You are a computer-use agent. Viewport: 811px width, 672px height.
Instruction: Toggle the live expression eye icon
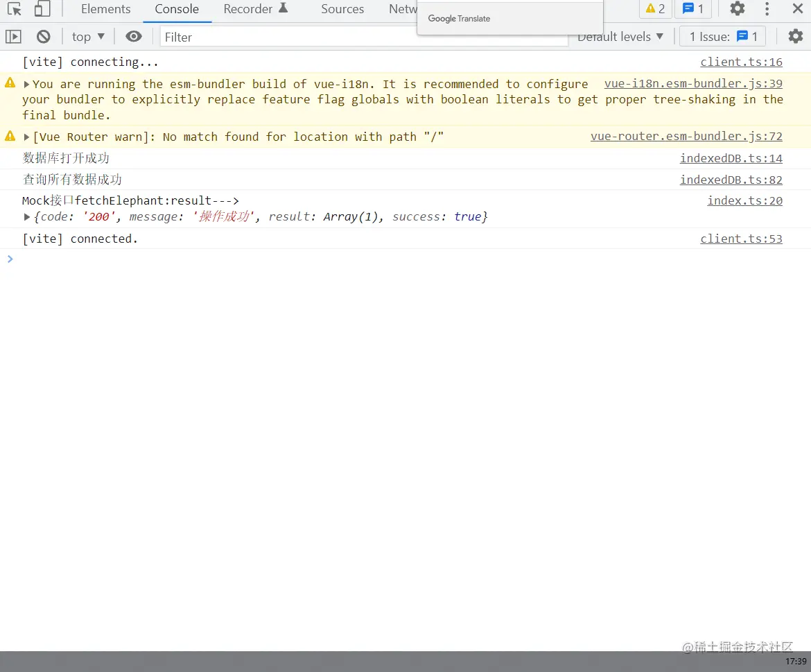(134, 36)
